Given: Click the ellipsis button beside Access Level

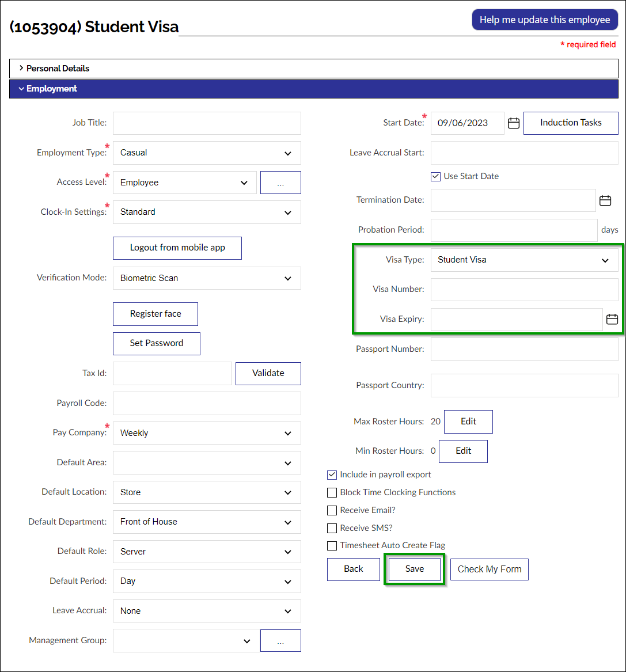Looking at the screenshot, I should (x=280, y=182).
